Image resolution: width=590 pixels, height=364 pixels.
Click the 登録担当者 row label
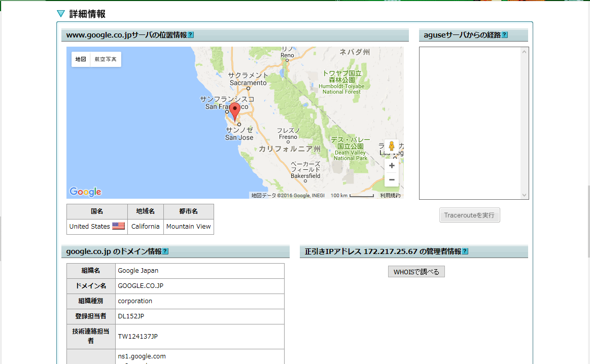(x=91, y=316)
